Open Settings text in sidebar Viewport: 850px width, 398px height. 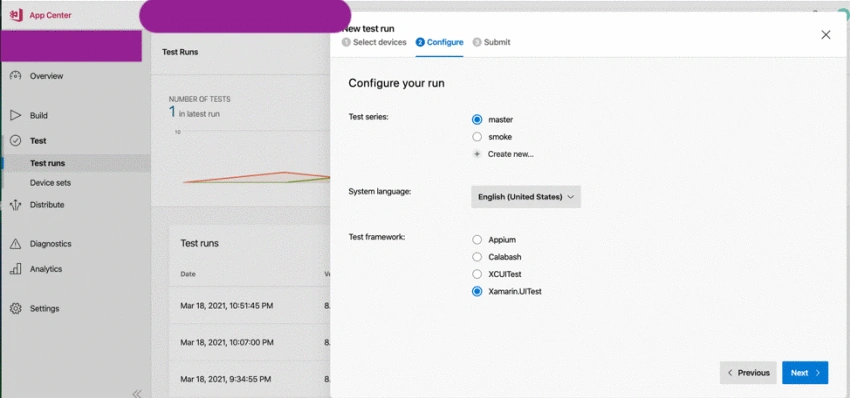click(x=44, y=308)
